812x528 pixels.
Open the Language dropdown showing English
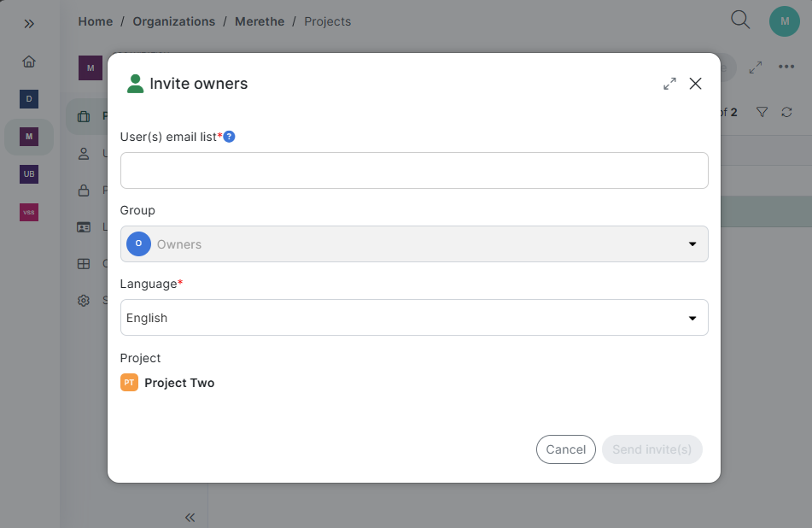point(414,318)
